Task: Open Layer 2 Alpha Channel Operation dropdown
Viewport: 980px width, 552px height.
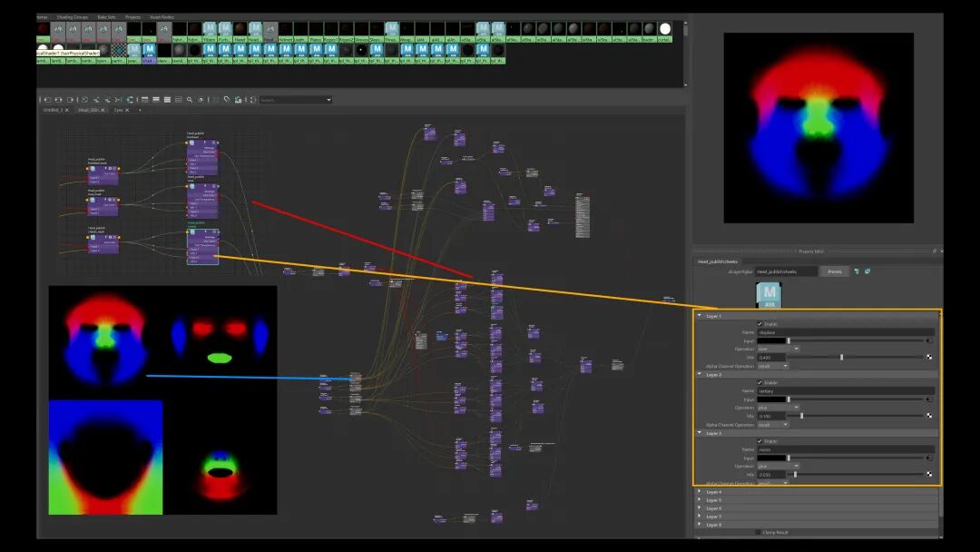Action: (x=773, y=425)
